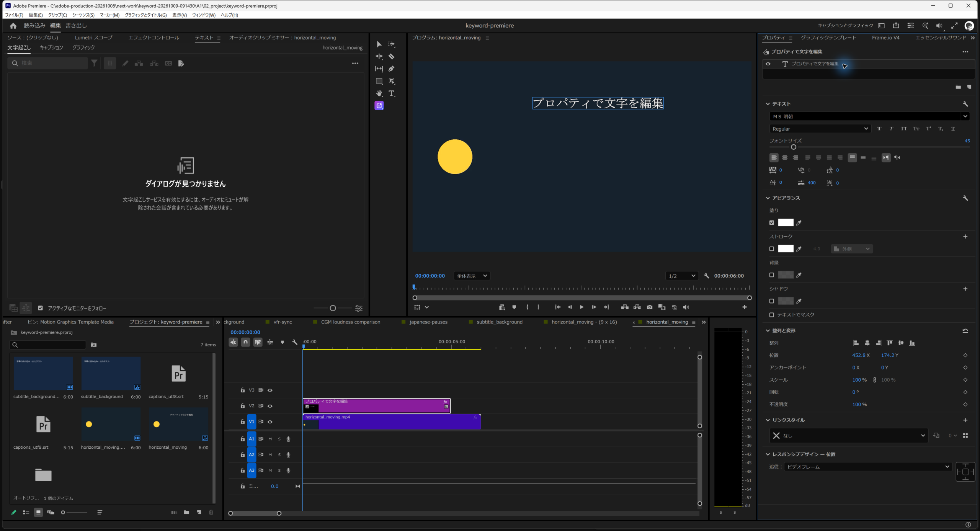Screen dimensions: 980x531
Task: Switch to 読み込み workspace
Action: tap(34, 26)
